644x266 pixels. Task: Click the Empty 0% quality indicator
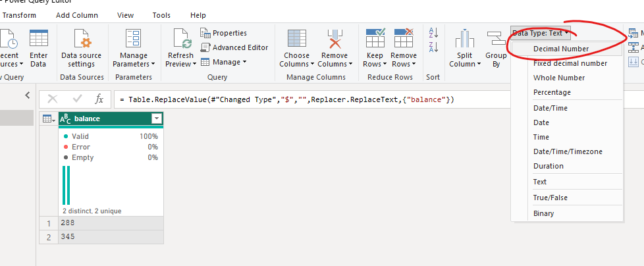[111, 157]
